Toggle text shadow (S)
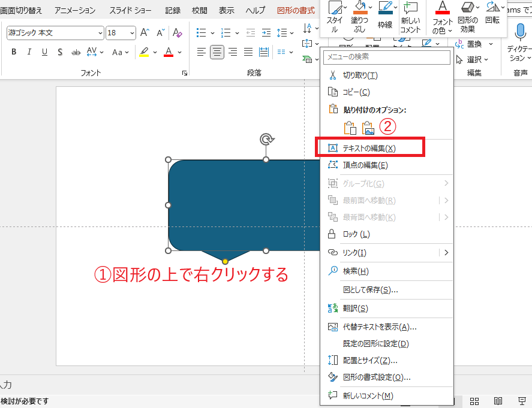 [x=60, y=52]
